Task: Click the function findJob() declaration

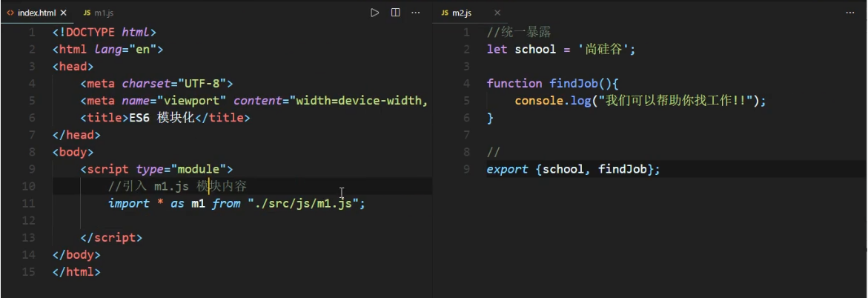Action: coord(552,84)
